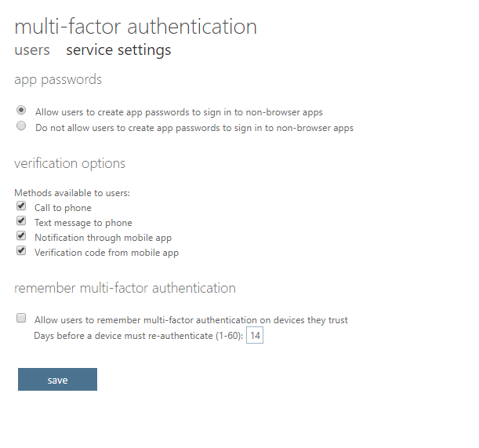Screen dimensions: 479x448
Task: Click the save button
Action: click(57, 379)
